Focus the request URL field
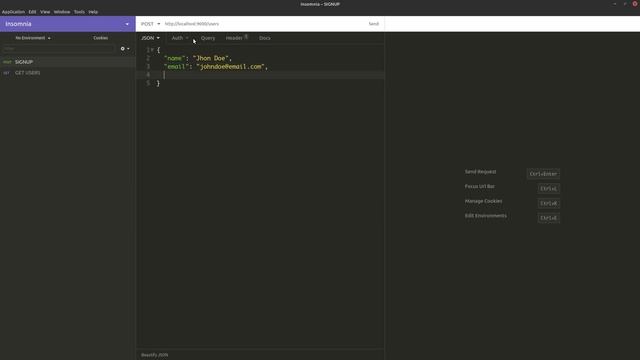The image size is (640, 360). click(263, 24)
